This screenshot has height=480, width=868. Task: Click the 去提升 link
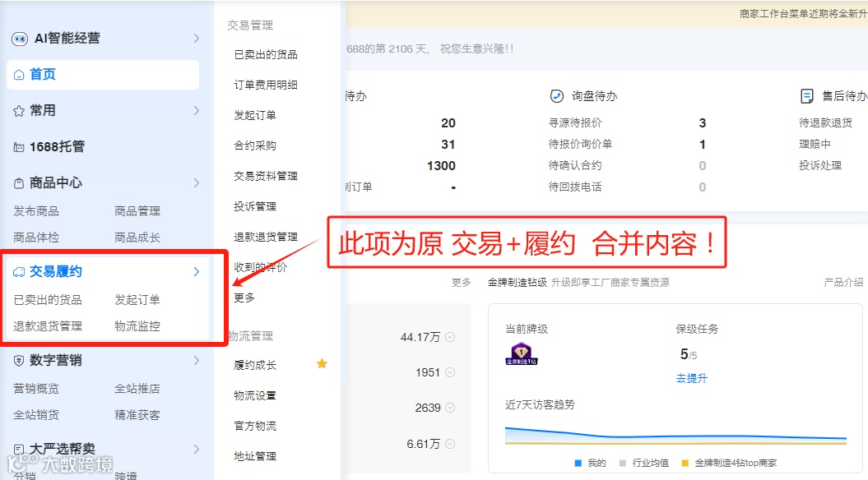[x=691, y=379]
